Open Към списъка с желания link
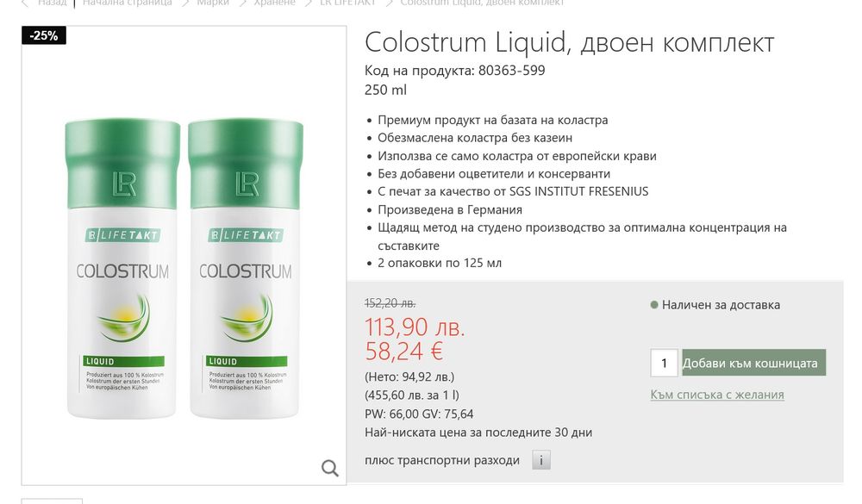862x504 pixels. [717, 395]
